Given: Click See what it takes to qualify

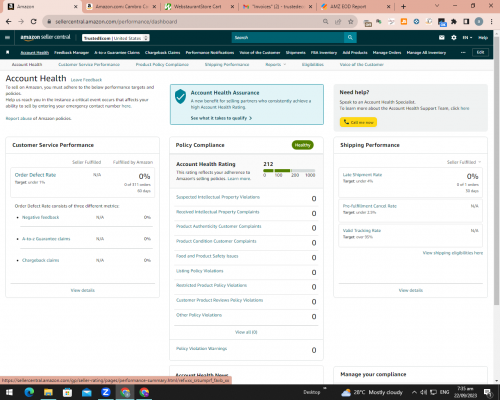Looking at the screenshot, I should pos(221,118).
